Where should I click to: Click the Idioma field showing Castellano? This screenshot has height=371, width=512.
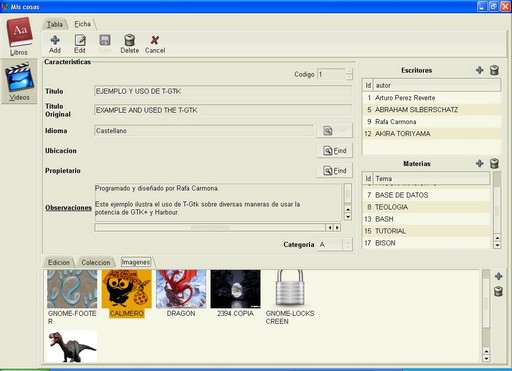[204, 131]
